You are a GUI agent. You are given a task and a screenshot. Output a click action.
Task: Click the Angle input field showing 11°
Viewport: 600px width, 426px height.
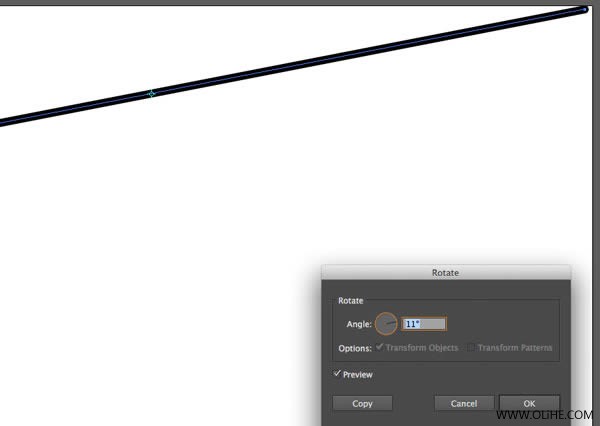pyautogui.click(x=424, y=324)
